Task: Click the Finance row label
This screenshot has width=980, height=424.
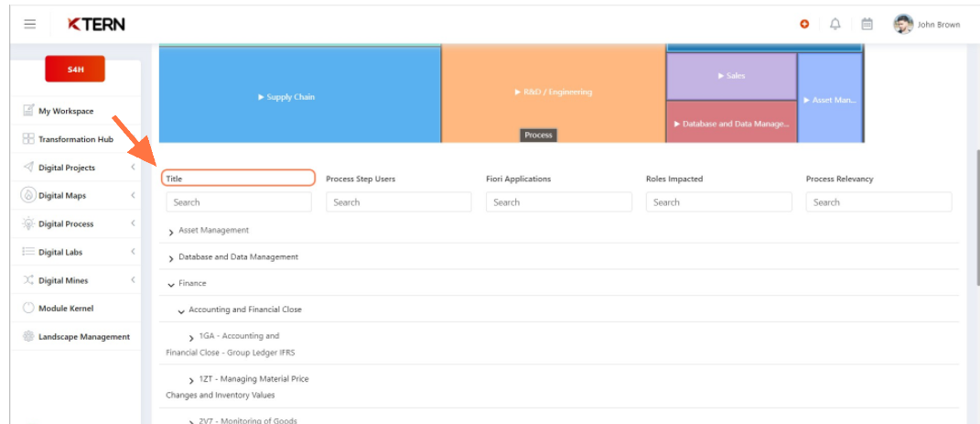Action: tap(192, 283)
